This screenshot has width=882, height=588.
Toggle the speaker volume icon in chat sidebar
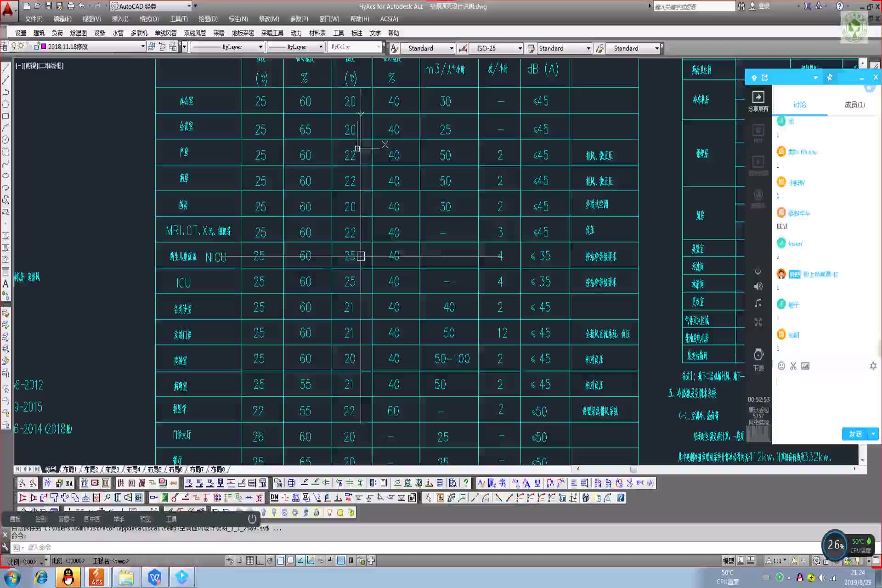pyautogui.click(x=758, y=286)
